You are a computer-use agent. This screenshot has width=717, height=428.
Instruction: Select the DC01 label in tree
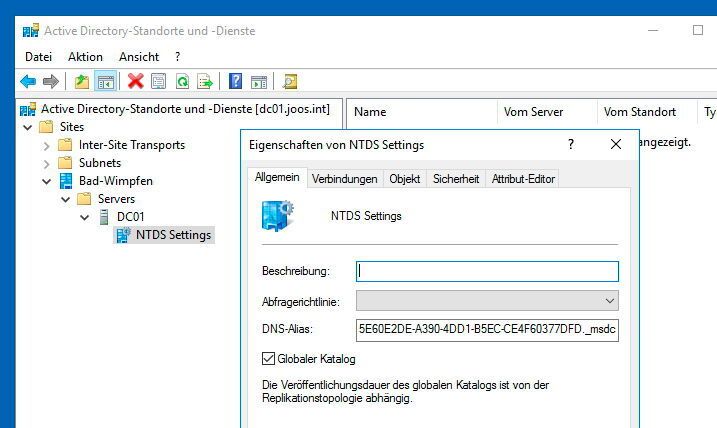pos(130,217)
